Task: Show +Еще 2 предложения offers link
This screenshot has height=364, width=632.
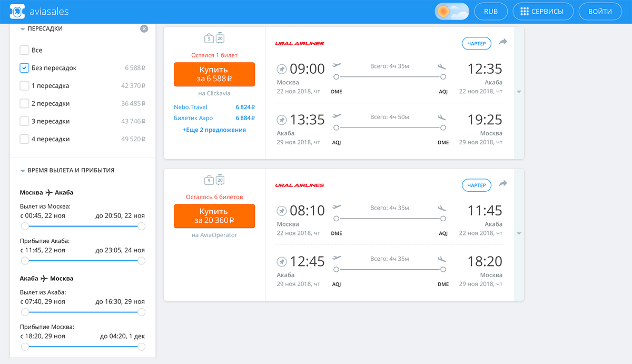Action: pyautogui.click(x=214, y=130)
